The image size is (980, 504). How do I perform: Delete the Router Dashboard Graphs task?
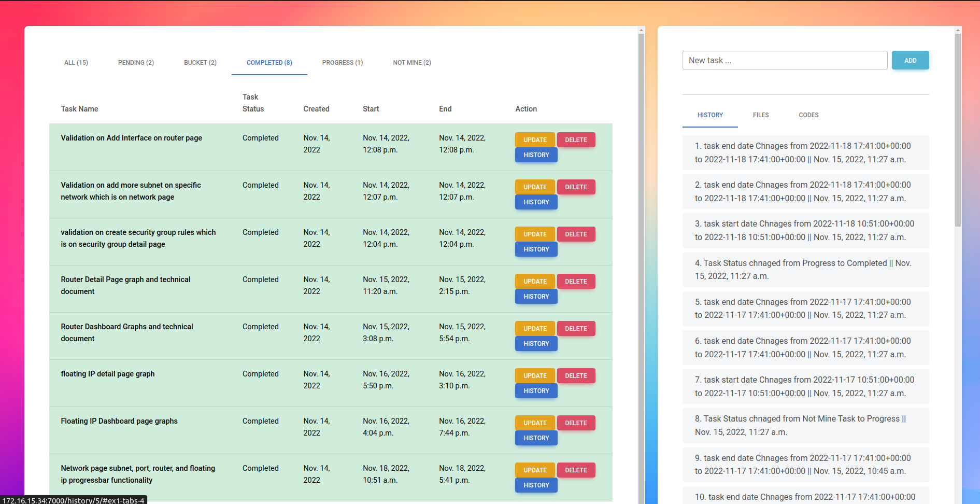(x=576, y=329)
